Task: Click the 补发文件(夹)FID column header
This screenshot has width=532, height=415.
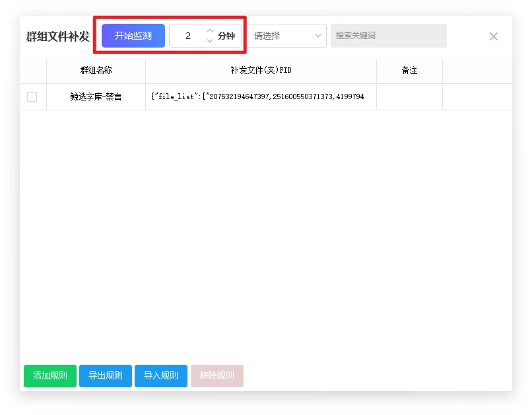Action: point(261,71)
